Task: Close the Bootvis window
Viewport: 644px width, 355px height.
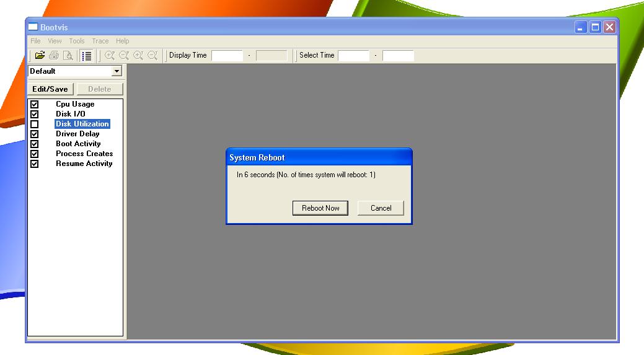Action: pos(609,27)
